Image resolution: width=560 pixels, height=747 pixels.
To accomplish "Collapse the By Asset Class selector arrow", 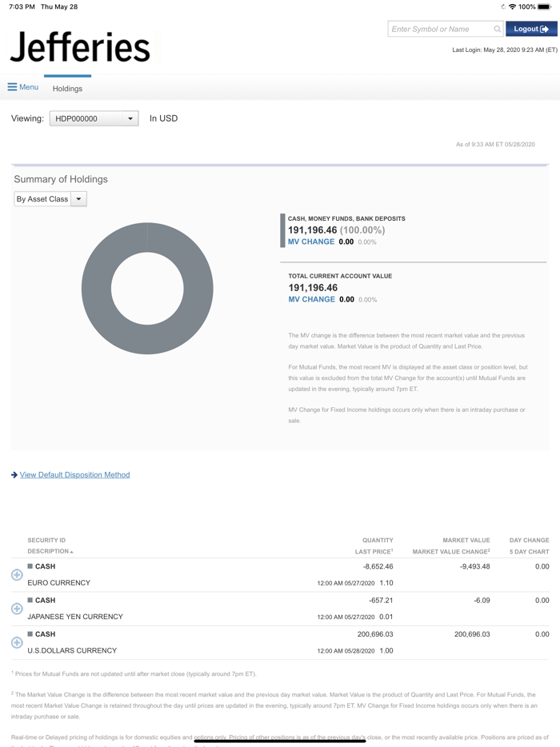I will tap(78, 198).
